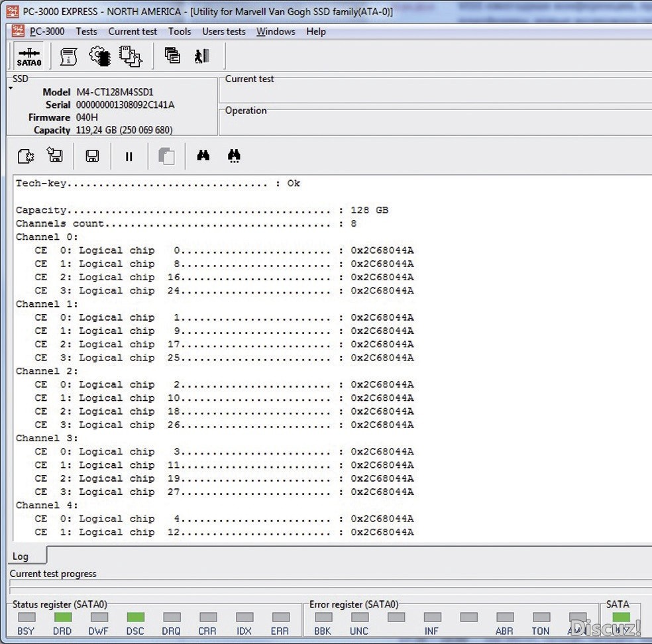Click the IDX status register indicator

tap(244, 617)
